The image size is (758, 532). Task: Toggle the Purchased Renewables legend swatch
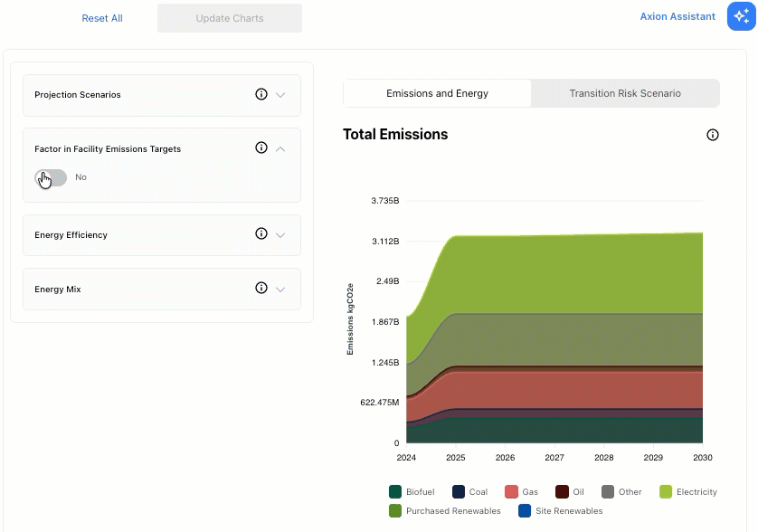point(395,510)
